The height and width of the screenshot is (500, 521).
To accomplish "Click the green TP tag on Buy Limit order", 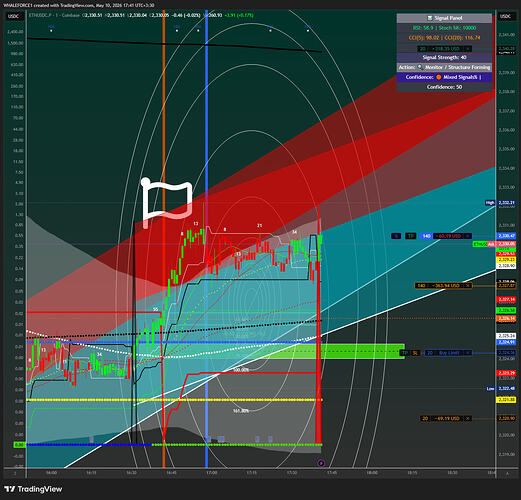I will click(x=404, y=353).
